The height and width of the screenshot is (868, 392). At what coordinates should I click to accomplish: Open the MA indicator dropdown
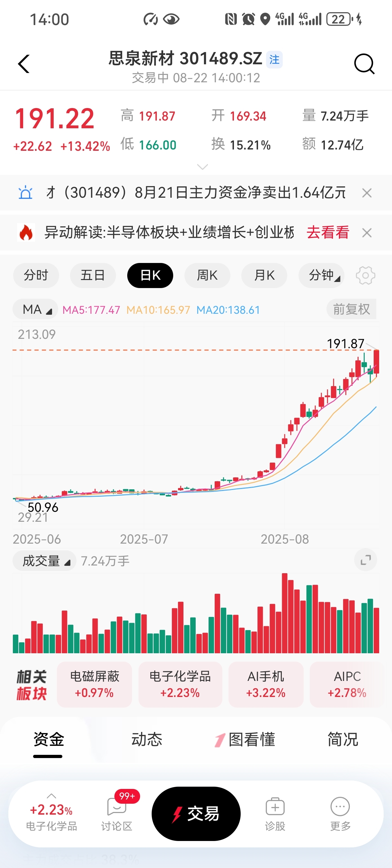[35, 309]
